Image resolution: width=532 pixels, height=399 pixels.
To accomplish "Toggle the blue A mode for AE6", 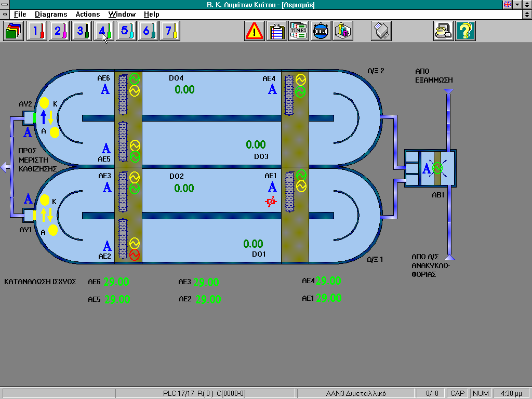I will tap(105, 90).
